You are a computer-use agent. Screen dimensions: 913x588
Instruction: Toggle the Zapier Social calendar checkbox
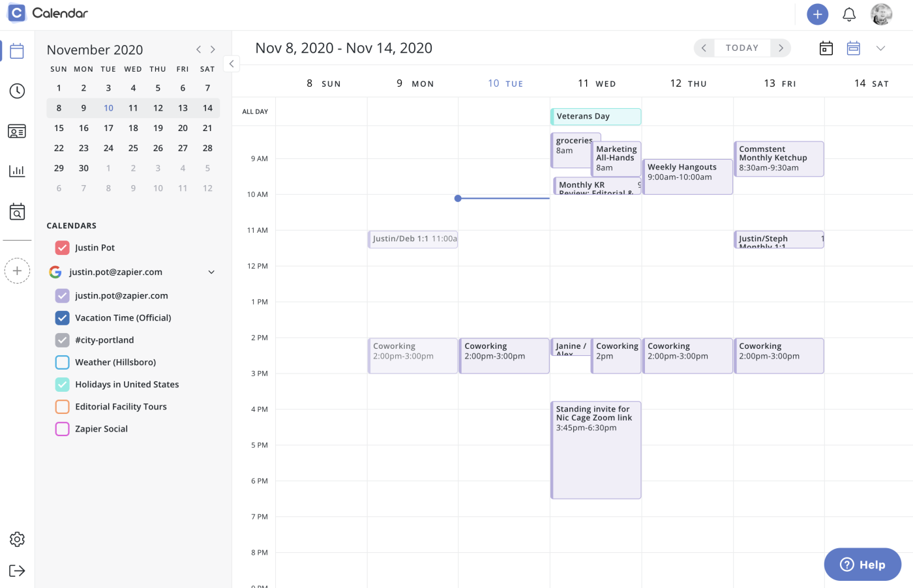(x=63, y=429)
